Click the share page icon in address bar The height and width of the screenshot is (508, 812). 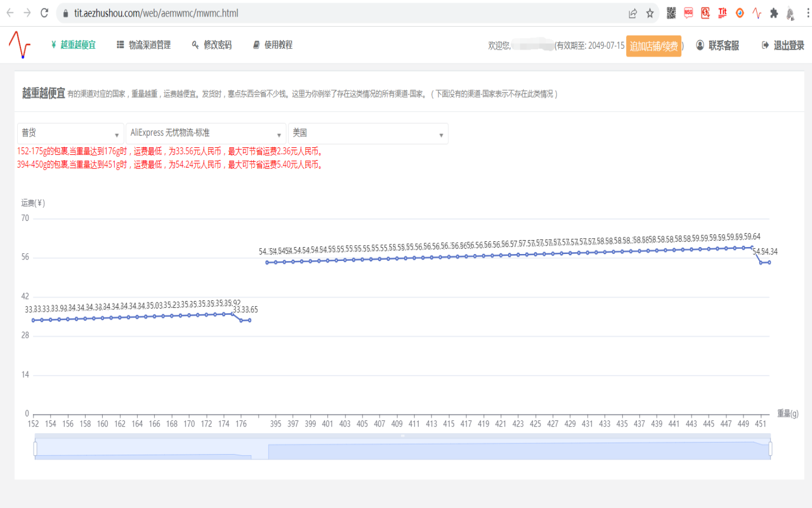point(632,13)
